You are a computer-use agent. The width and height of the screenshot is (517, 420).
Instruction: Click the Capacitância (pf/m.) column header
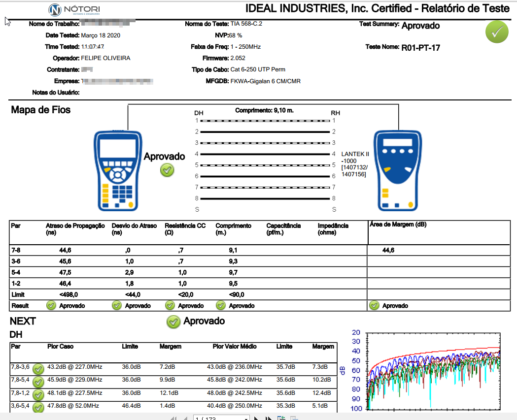click(x=283, y=229)
